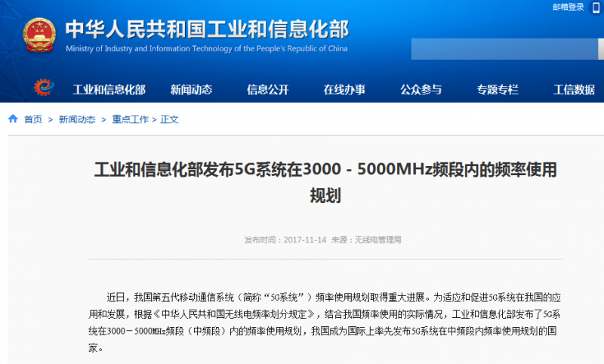Image resolution: width=604 pixels, height=364 pixels.
Task: Open the 公众参与 navigation menu
Action: click(421, 90)
